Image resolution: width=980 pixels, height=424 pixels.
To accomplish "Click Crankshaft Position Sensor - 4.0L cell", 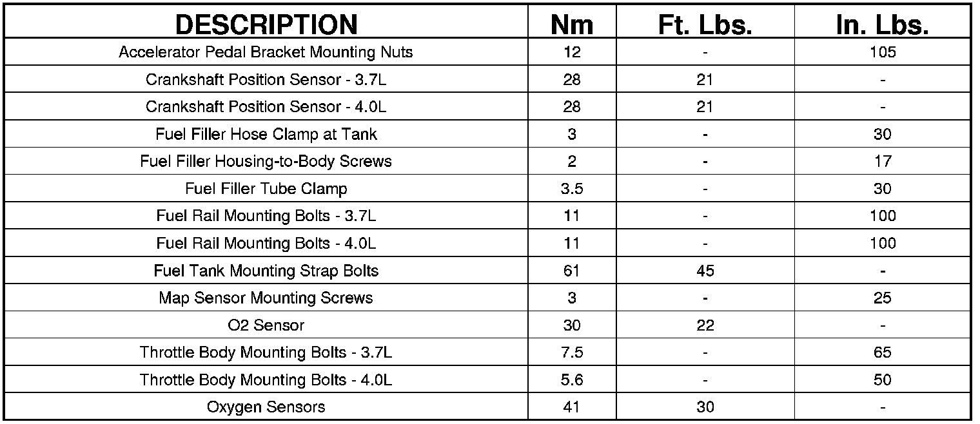I will (x=266, y=107).
